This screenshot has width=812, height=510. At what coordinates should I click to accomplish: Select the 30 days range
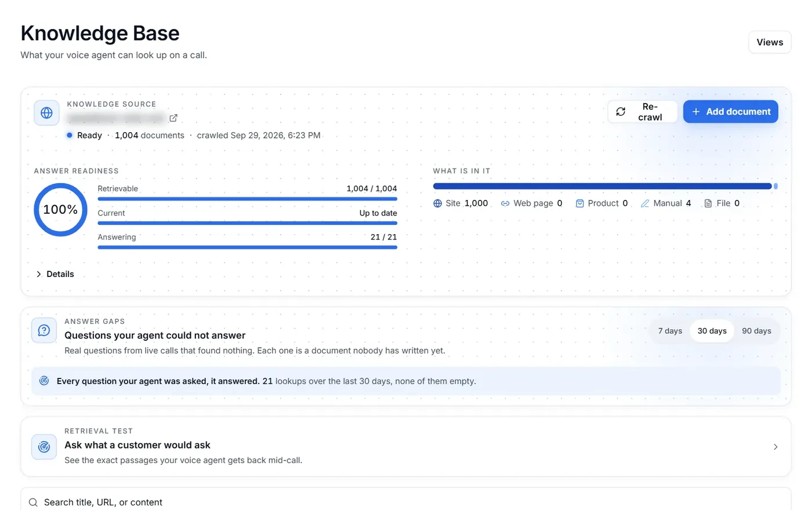tap(712, 331)
